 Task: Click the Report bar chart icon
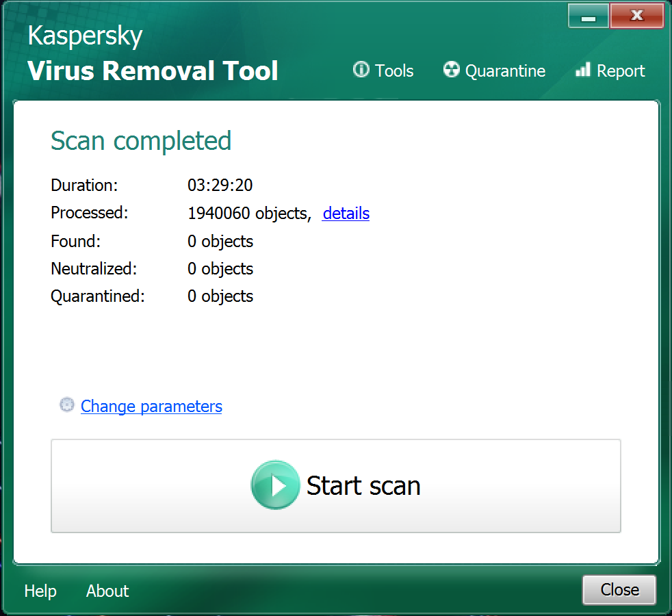coord(582,69)
